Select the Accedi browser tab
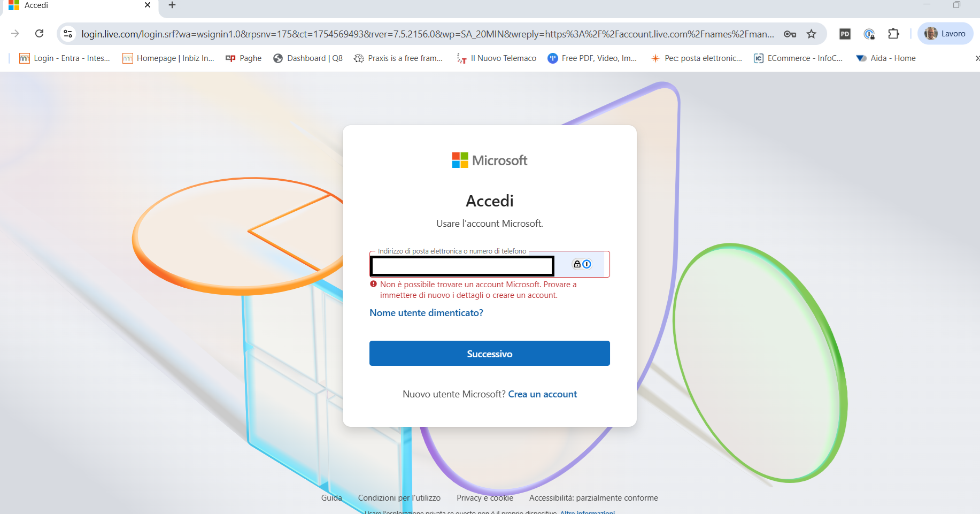Image resolution: width=980 pixels, height=514 pixels. click(x=80, y=5)
